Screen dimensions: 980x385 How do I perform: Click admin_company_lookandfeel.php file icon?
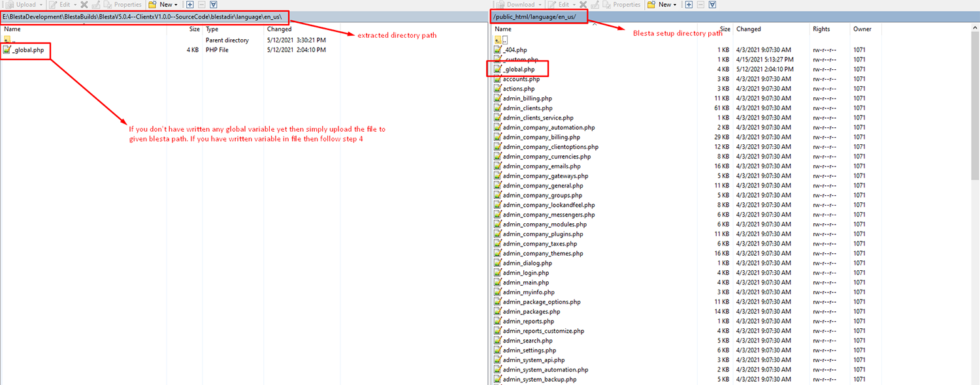(x=498, y=205)
